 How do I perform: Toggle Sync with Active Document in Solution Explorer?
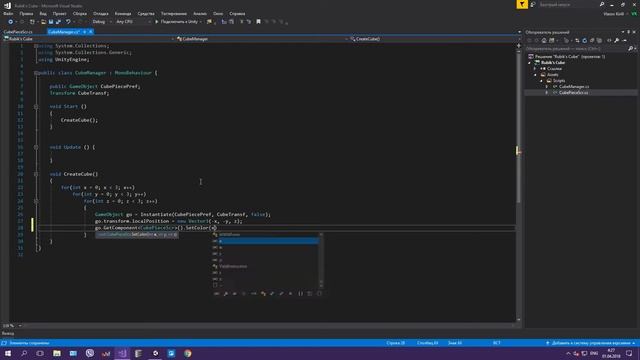tap(578, 40)
